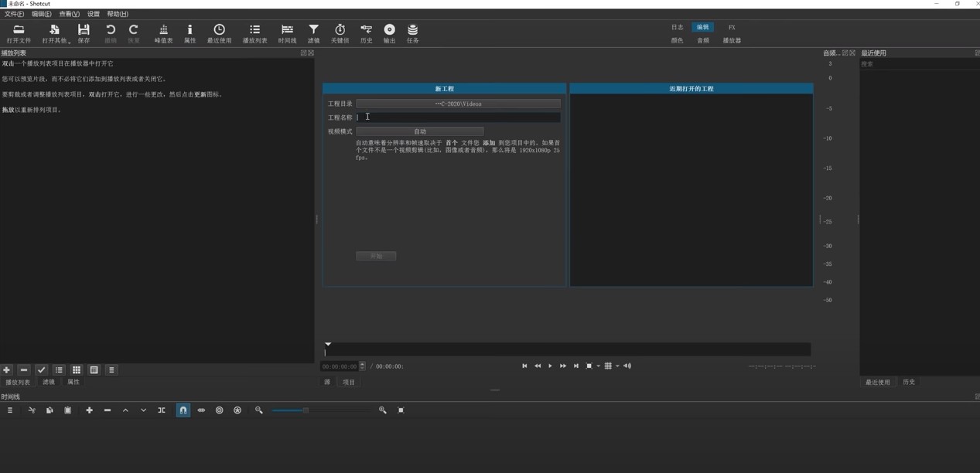Open 滤镜 (Filters) funnel toolbar icon

pos(313,33)
